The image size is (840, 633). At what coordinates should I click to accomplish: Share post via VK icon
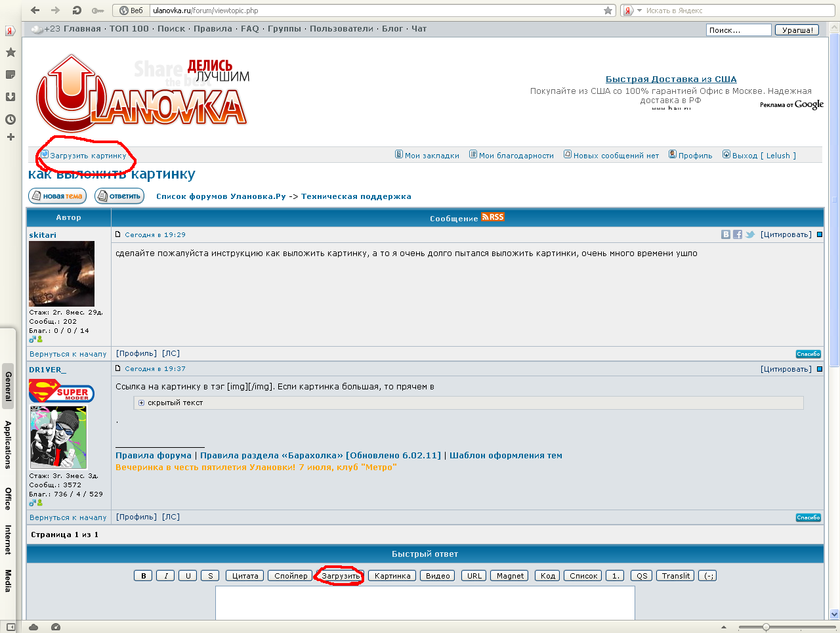click(x=726, y=234)
